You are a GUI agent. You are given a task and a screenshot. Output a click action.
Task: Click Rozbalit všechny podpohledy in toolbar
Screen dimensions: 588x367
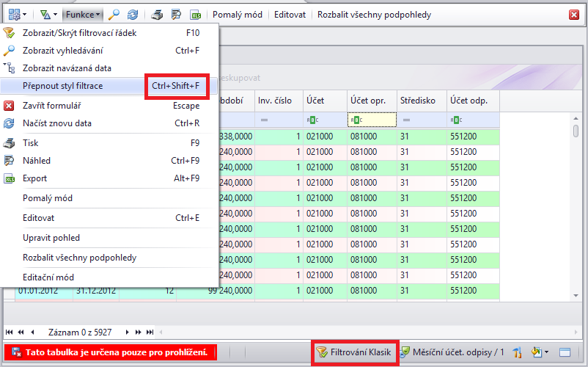click(374, 15)
